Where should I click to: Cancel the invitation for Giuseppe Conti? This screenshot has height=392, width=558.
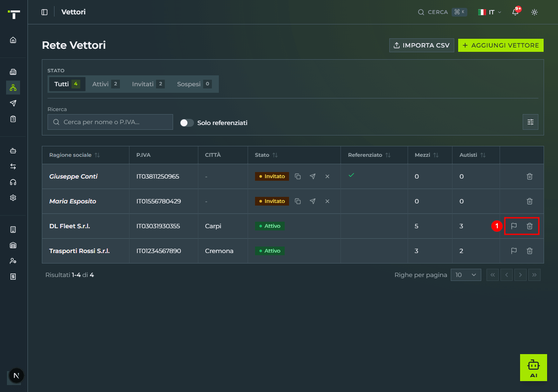coord(327,176)
